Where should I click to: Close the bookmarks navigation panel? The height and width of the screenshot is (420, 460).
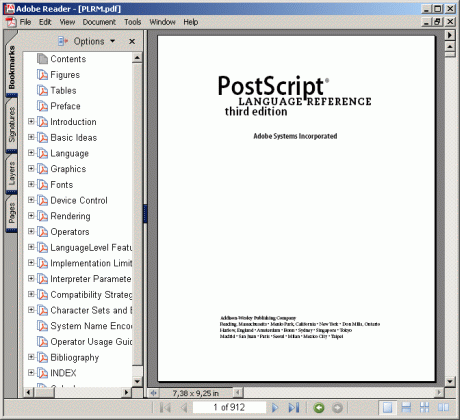click(x=132, y=41)
